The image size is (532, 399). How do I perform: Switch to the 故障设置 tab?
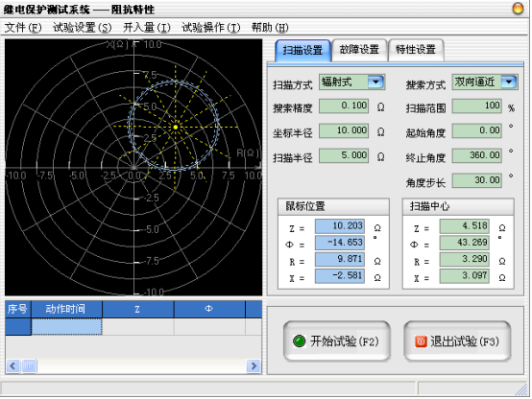(x=359, y=50)
